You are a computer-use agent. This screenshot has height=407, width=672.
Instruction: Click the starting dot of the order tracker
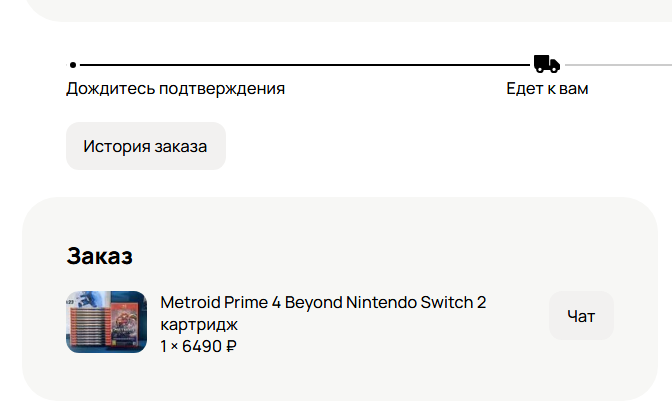(73, 65)
